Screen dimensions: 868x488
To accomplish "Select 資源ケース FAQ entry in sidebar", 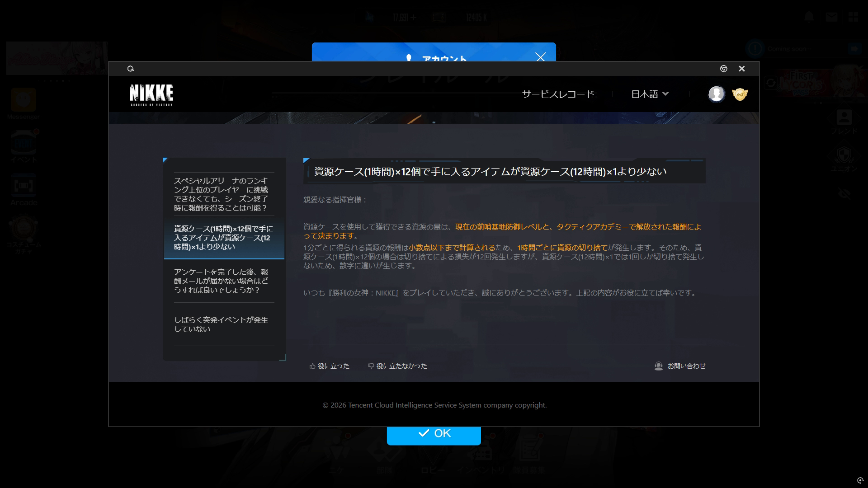I will [x=223, y=238].
